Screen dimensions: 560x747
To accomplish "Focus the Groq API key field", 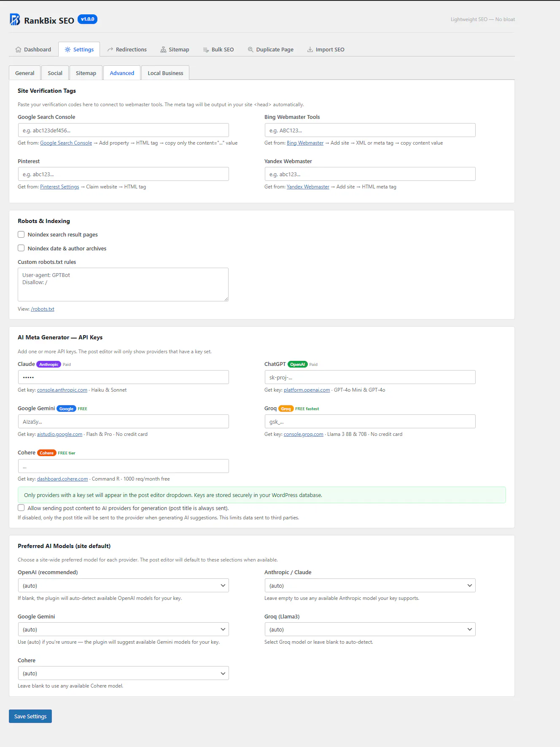I will 370,422.
